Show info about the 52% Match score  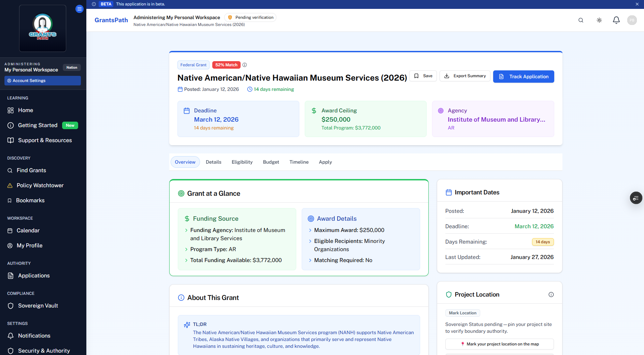[245, 65]
